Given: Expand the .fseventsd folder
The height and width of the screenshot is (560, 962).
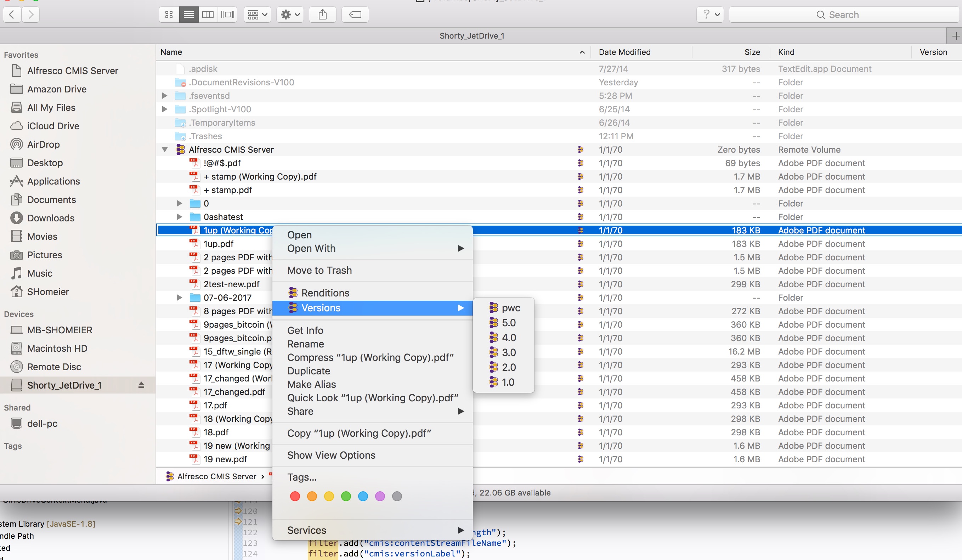Looking at the screenshot, I should (x=165, y=96).
